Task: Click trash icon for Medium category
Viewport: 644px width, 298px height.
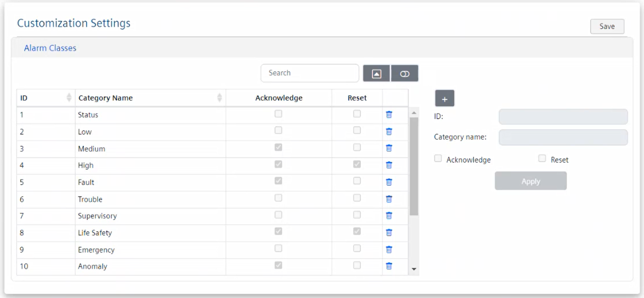Action: coord(389,148)
